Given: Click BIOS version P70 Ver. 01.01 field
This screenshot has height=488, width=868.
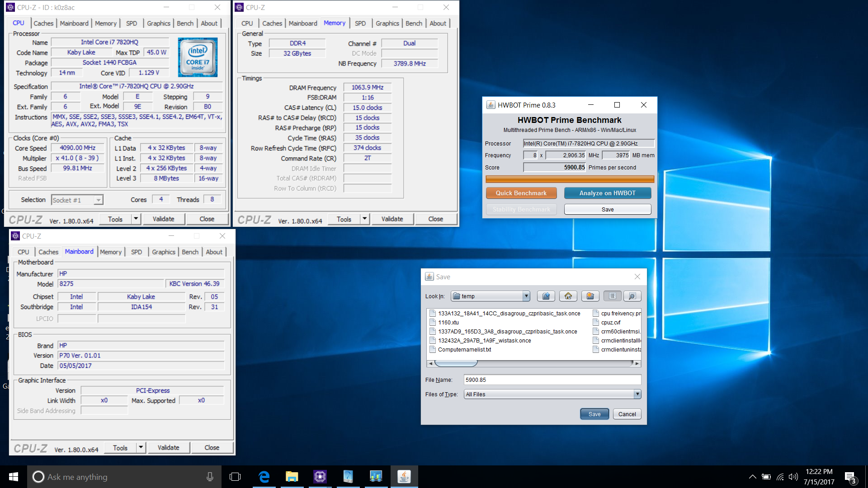Looking at the screenshot, I should [141, 356].
